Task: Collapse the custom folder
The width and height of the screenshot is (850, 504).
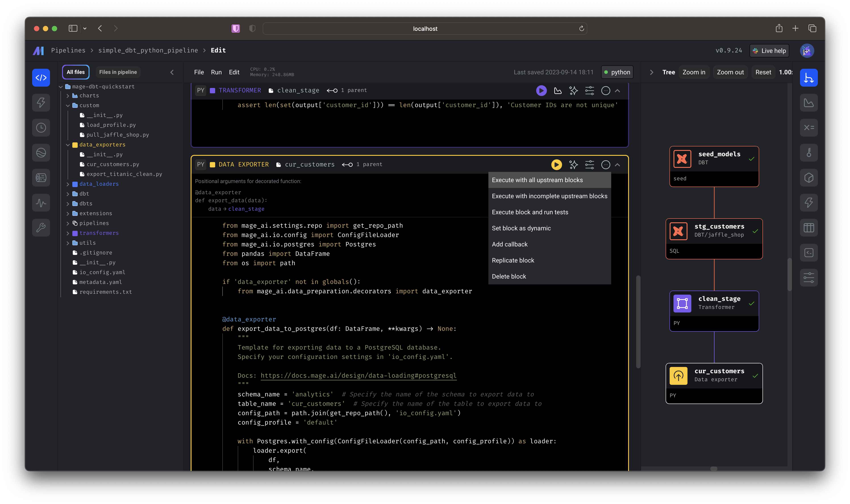Action: coord(68,106)
